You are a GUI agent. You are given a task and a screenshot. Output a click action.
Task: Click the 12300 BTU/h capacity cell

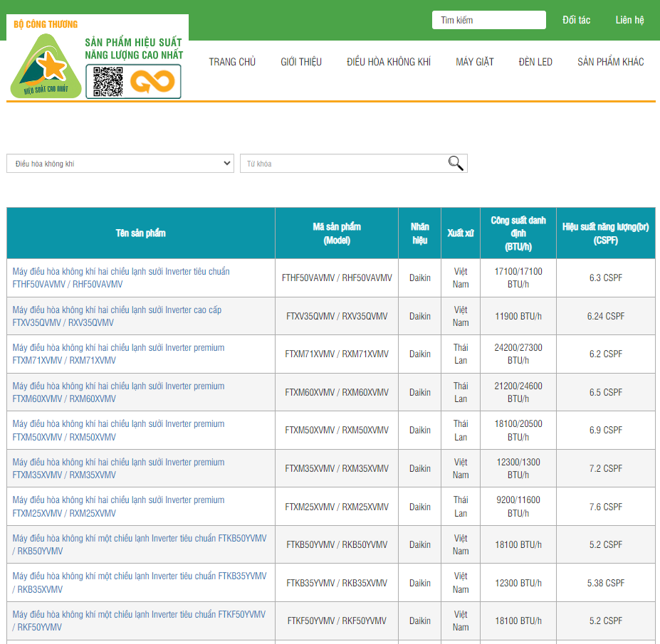(518, 583)
